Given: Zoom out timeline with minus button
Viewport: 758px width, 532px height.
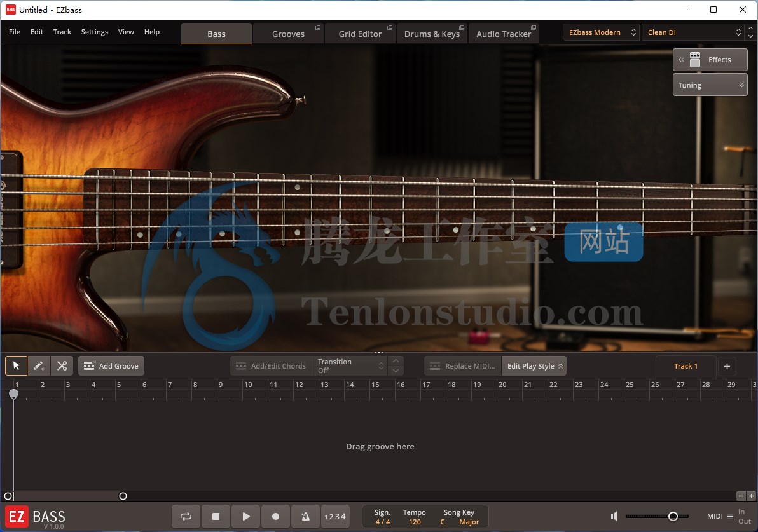Looking at the screenshot, I should (x=741, y=496).
